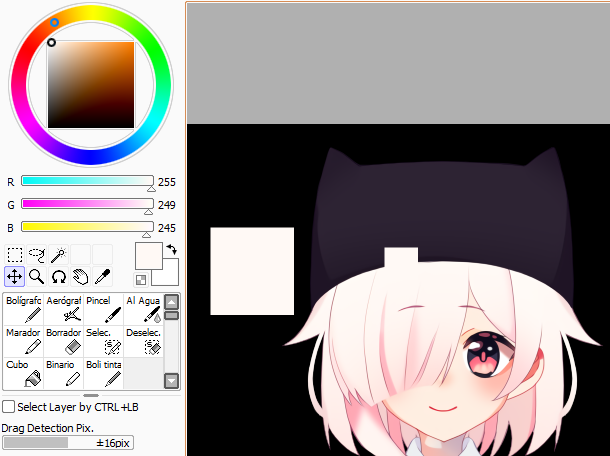Click the Drag Detection Pix. slider
The height and width of the screenshot is (456, 610).
[x=68, y=443]
